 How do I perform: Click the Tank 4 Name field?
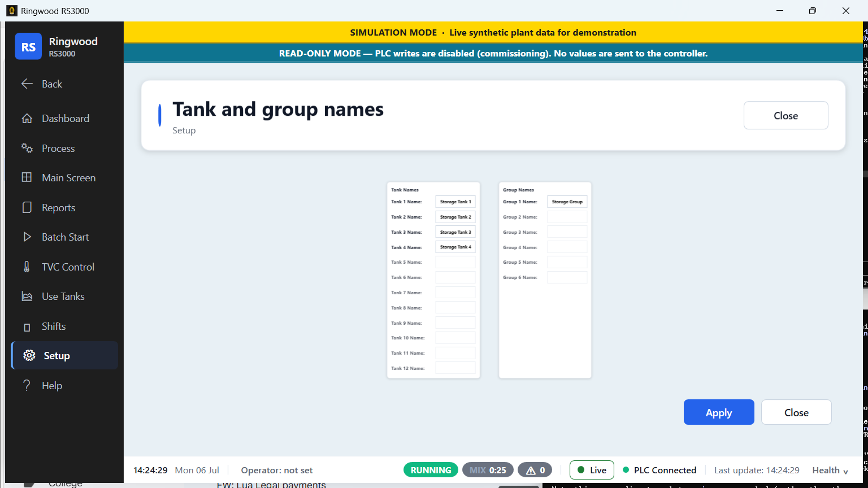(x=455, y=247)
